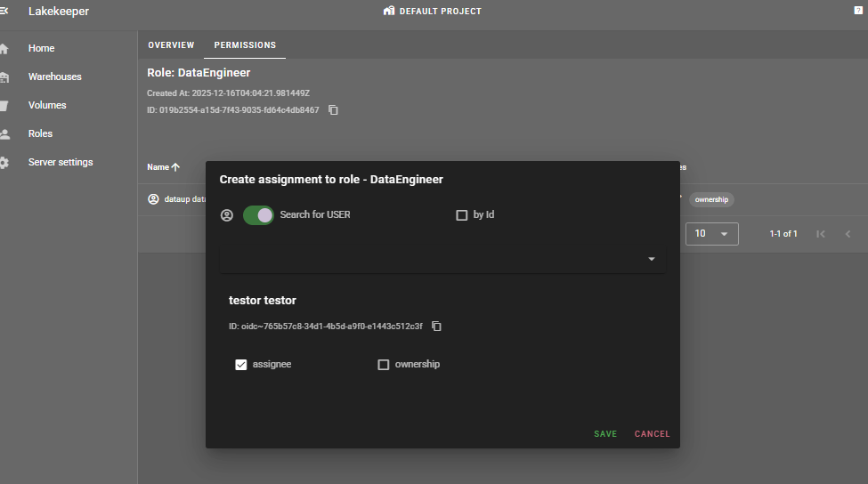Click the Server settings gear icon
The image size is (868, 484).
click(4, 163)
